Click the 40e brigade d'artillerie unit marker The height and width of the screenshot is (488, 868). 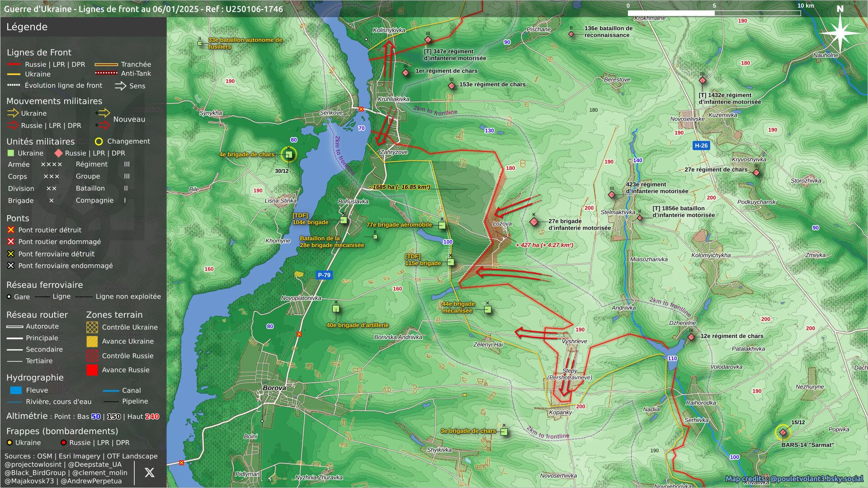click(x=336, y=309)
